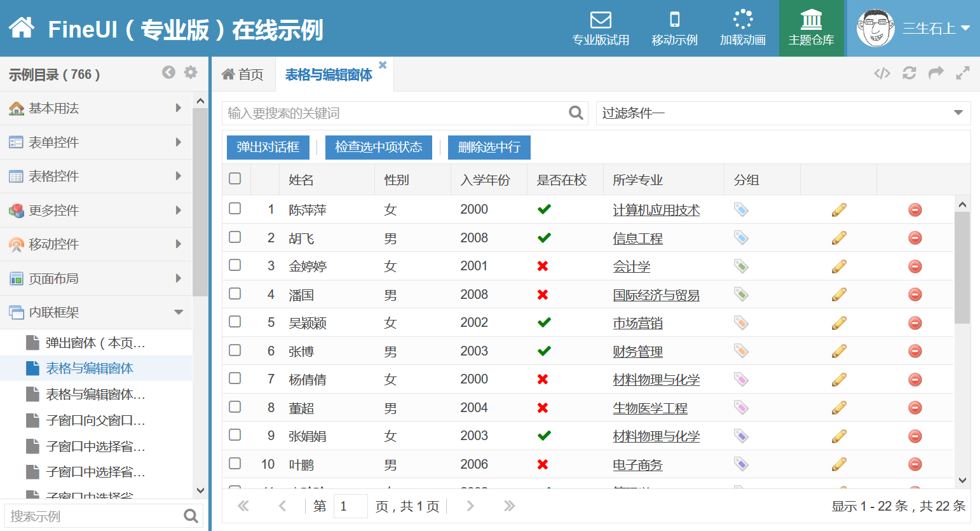Open 弹出窗体 item in sidebar tree
Image resolution: width=980 pixels, height=531 pixels.
[95, 343]
